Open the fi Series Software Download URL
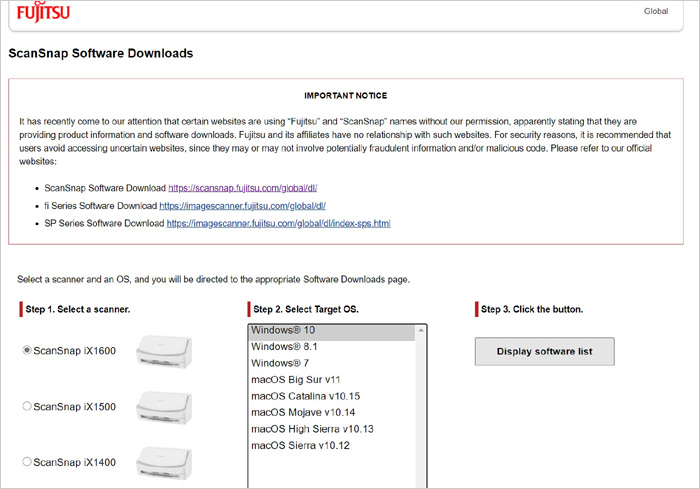The height and width of the screenshot is (489, 700). coord(242,206)
